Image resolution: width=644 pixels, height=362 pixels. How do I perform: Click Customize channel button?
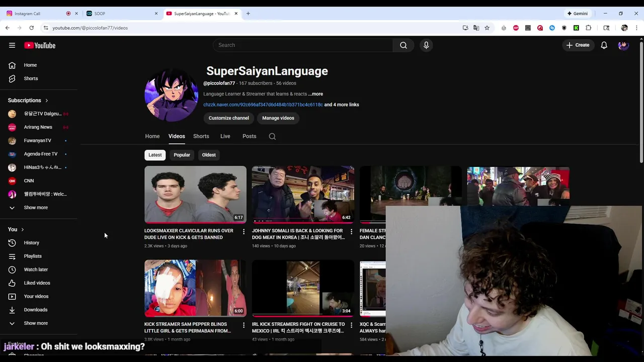(x=229, y=118)
